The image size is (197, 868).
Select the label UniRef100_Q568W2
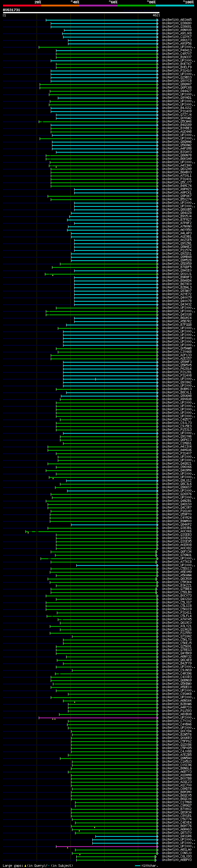(x=176, y=145)
